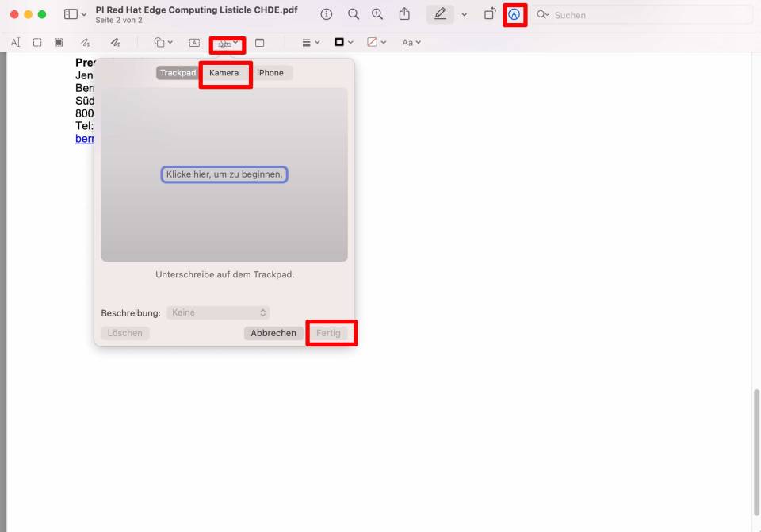Viewport: 761px width, 532px height.
Task: Open the Sign signature dropdown
Action: 228,44
